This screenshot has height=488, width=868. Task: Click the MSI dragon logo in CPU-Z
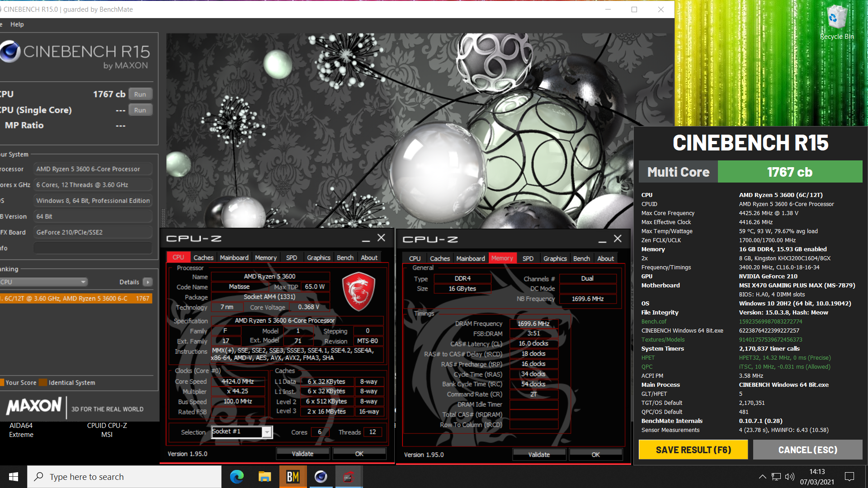point(359,291)
